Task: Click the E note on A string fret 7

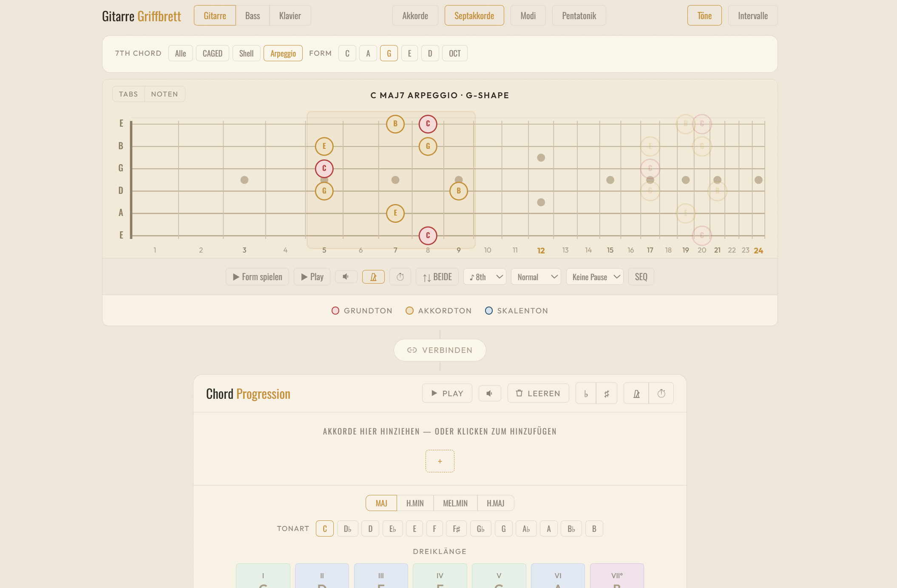Action: tap(395, 213)
